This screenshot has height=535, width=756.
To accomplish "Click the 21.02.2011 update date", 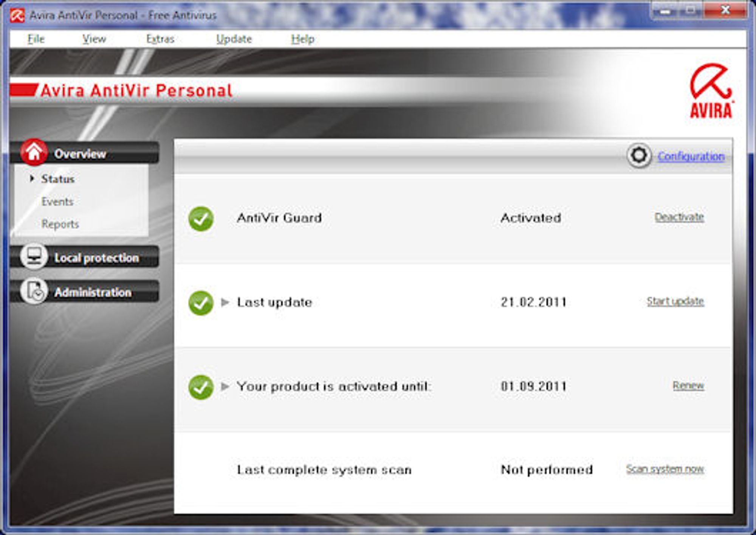I will tap(534, 302).
